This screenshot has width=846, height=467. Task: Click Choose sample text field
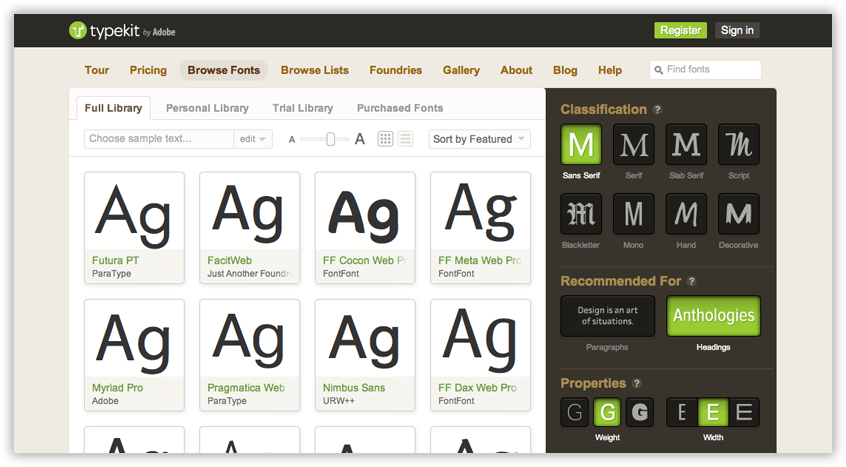[x=159, y=139]
